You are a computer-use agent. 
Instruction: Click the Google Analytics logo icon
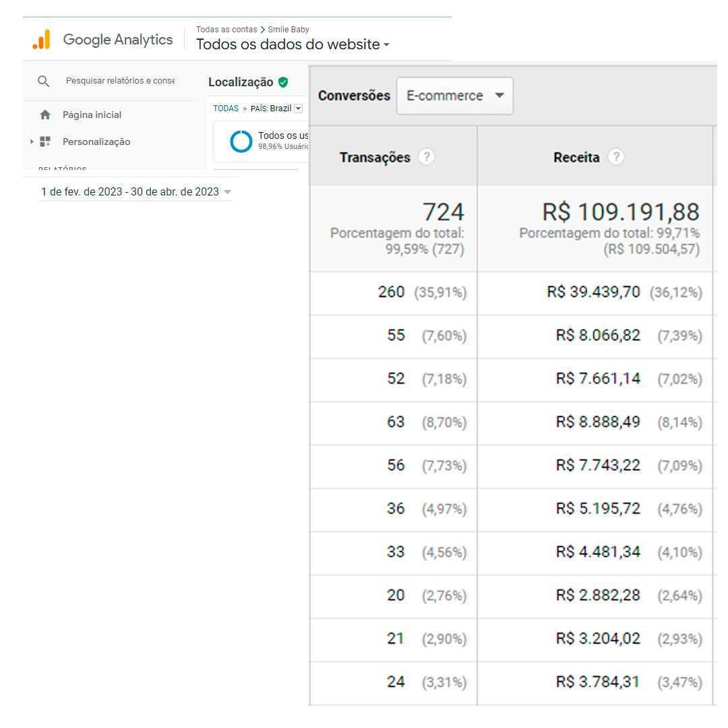pos(41,40)
